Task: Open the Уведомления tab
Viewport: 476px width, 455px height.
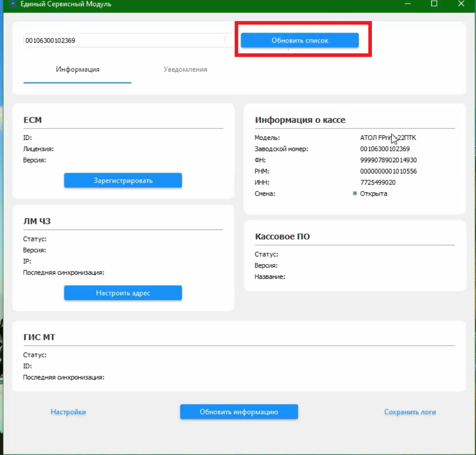Action: point(185,69)
